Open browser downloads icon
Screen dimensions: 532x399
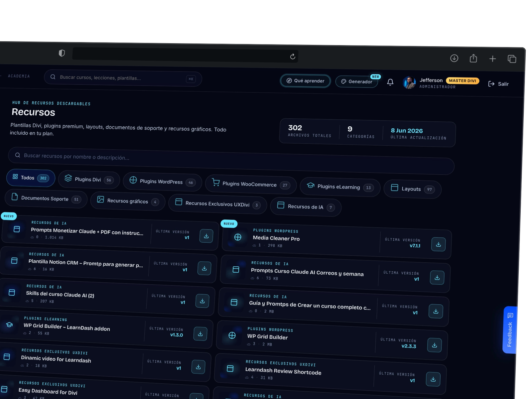coord(454,58)
